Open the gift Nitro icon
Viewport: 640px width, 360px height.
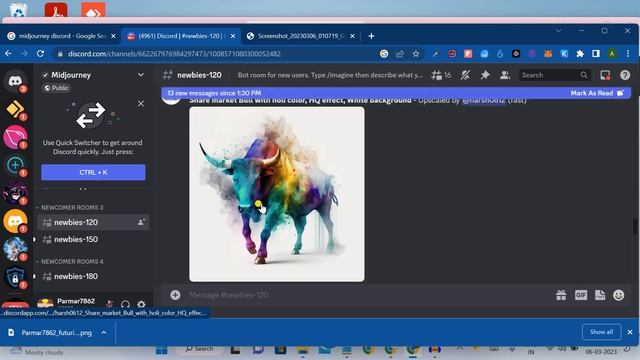[561, 295]
